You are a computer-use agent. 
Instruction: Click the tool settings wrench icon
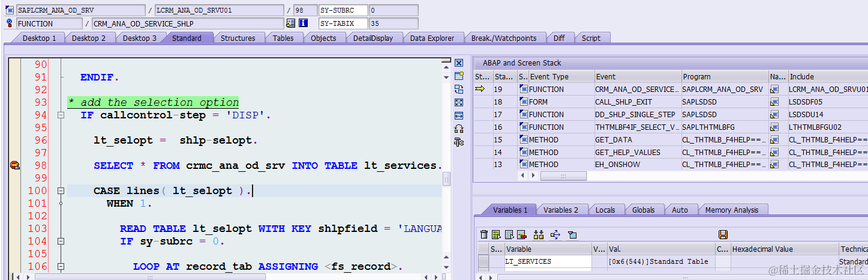pos(459,142)
